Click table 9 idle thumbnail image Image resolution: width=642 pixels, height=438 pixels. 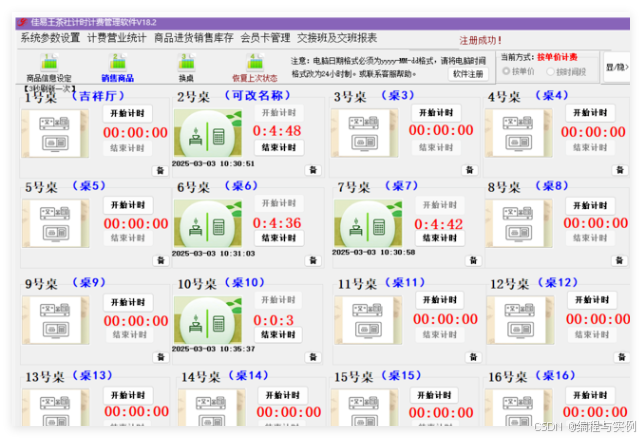point(56,320)
